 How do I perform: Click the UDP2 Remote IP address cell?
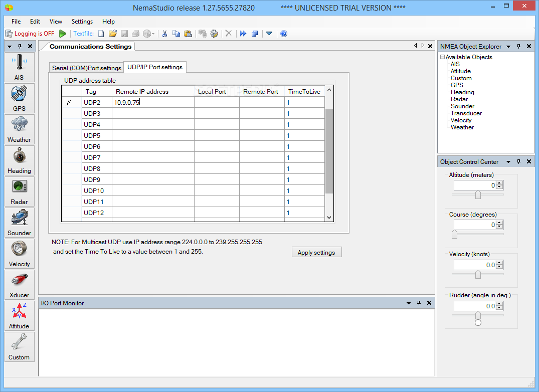point(153,102)
